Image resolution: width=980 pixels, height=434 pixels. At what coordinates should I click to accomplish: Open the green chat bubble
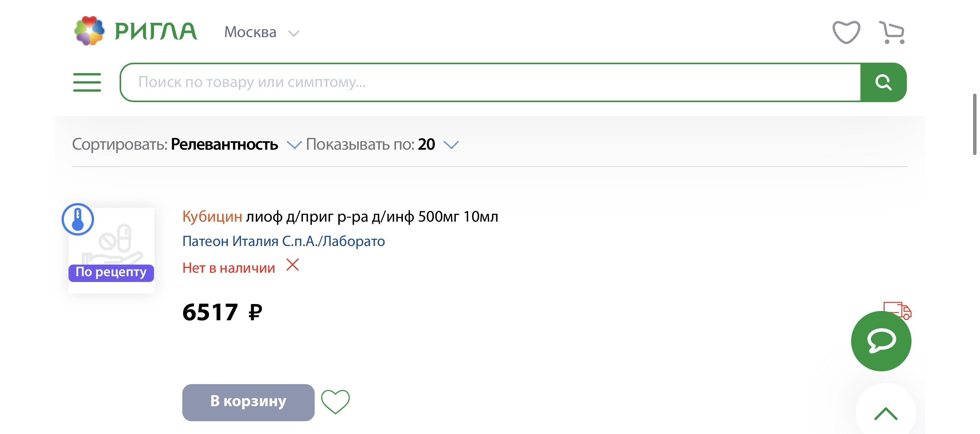click(x=881, y=341)
